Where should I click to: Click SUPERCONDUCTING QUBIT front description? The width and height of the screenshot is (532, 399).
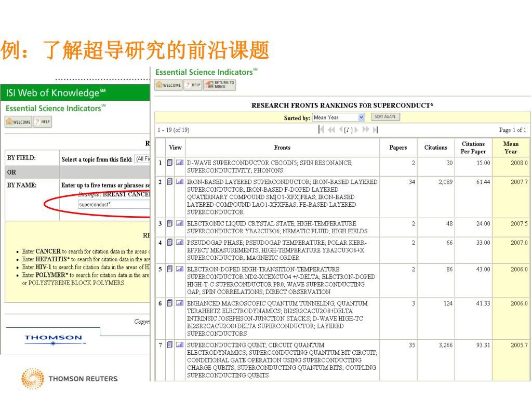pyautogui.click(x=282, y=360)
